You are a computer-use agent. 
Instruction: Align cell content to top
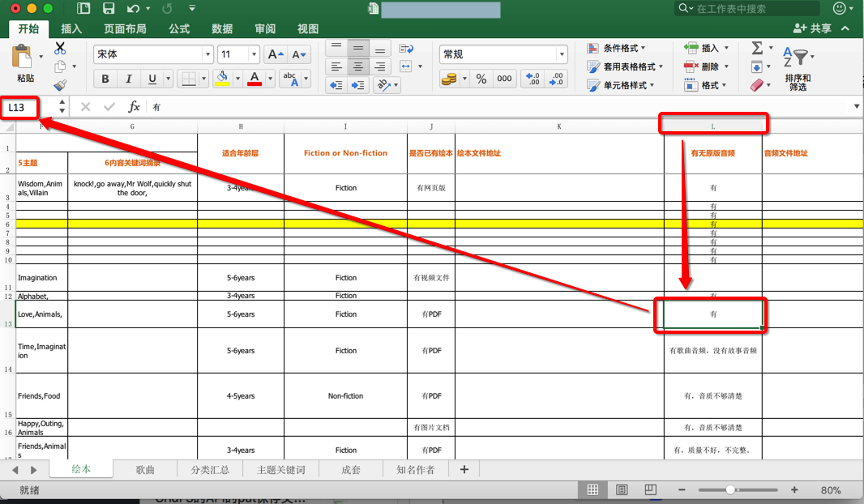[x=336, y=48]
